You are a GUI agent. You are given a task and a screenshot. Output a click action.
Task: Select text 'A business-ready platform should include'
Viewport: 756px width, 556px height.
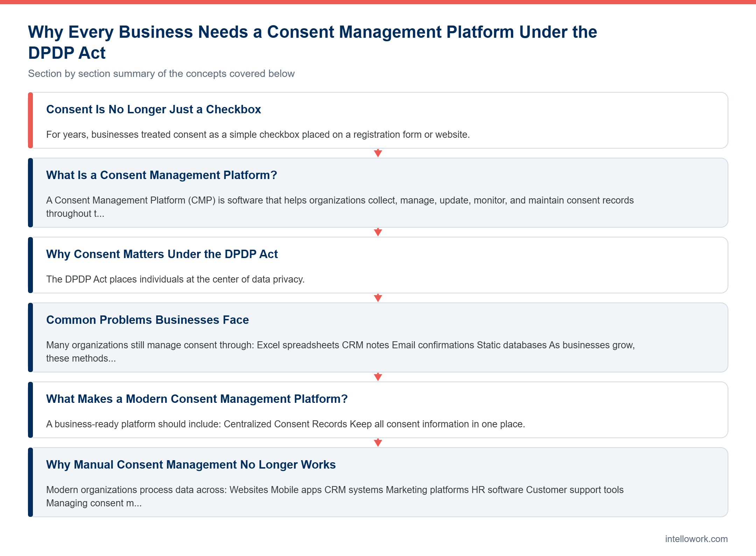click(x=286, y=424)
